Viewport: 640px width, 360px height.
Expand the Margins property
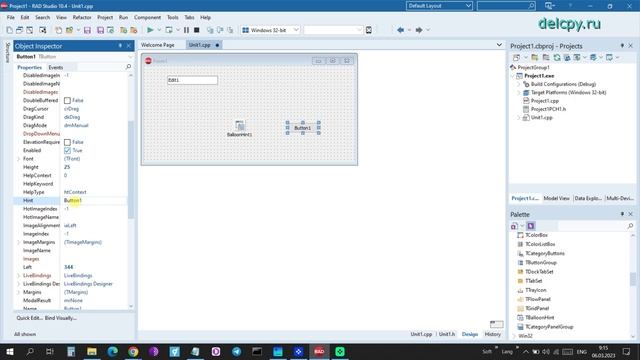point(18,292)
